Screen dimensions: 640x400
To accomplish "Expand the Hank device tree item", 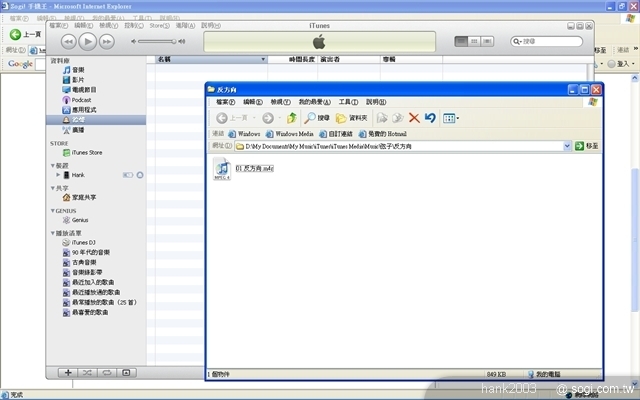I will click(x=58, y=175).
